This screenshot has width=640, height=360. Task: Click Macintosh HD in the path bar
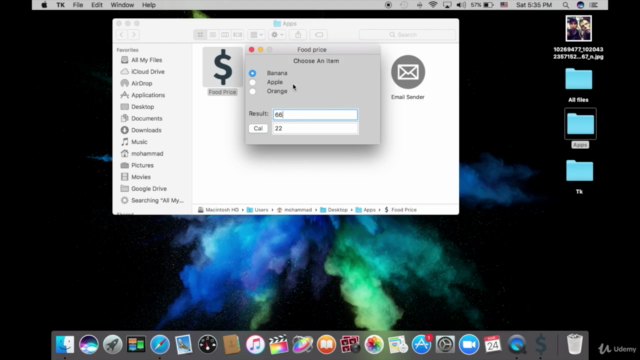point(218,210)
